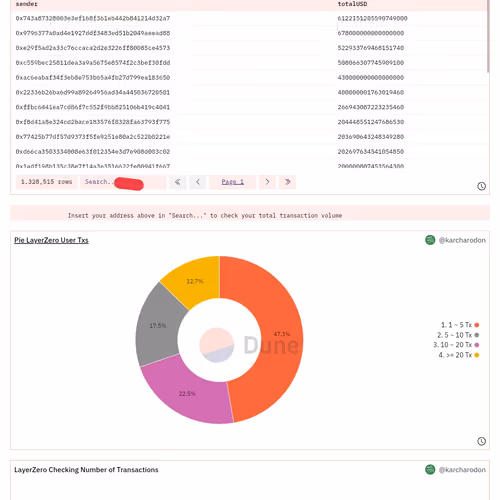This screenshot has height=500, width=500.
Task: Select sender address starting 0xac6eabaf
Action: click(x=93, y=78)
